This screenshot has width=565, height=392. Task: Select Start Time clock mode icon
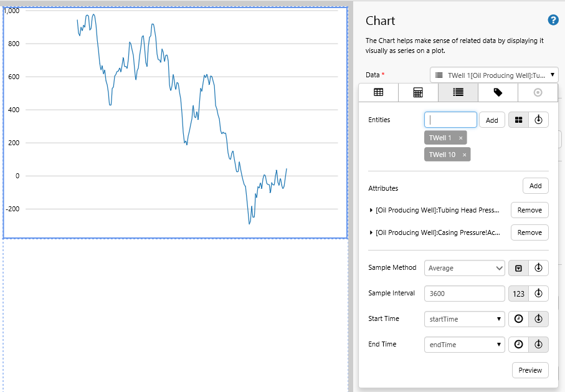tap(518, 319)
